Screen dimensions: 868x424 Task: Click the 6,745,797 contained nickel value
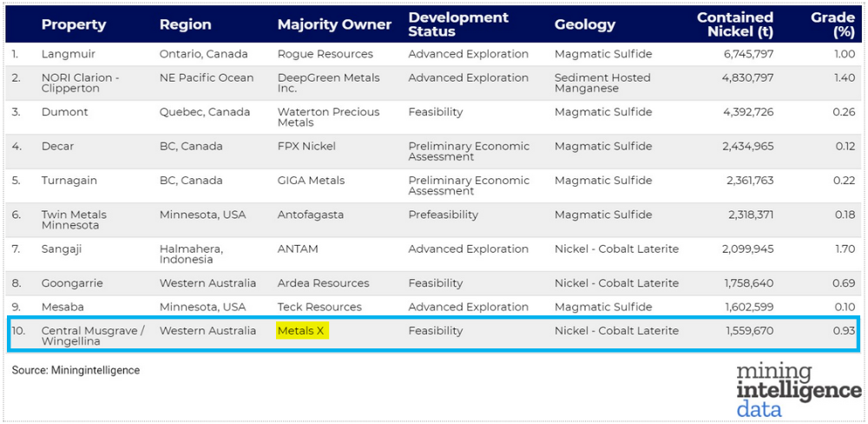[747, 54]
